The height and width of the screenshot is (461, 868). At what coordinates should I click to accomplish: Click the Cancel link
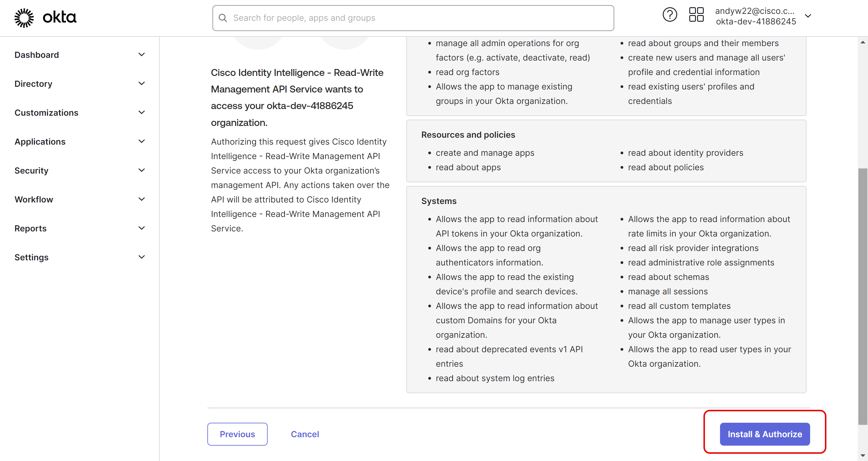coord(305,434)
